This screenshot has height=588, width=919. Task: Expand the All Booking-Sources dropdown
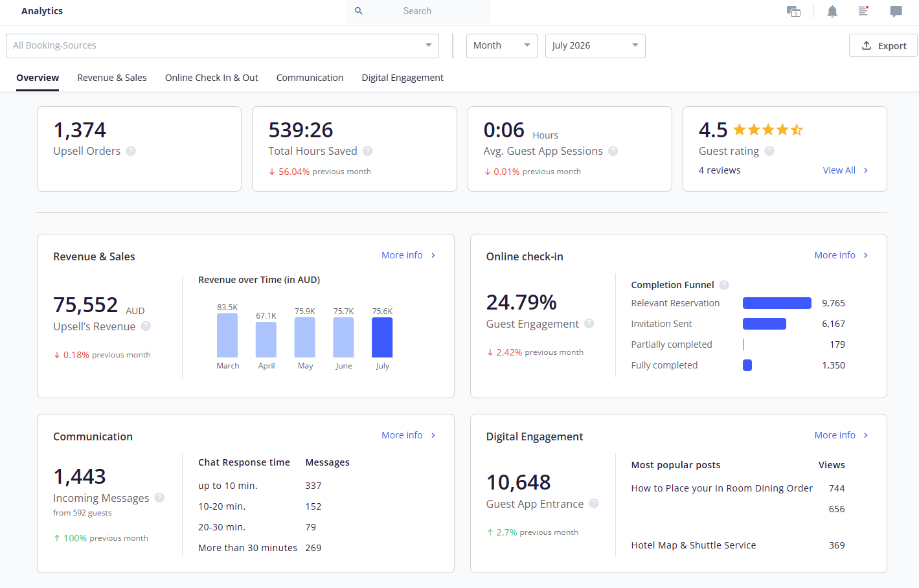point(223,46)
